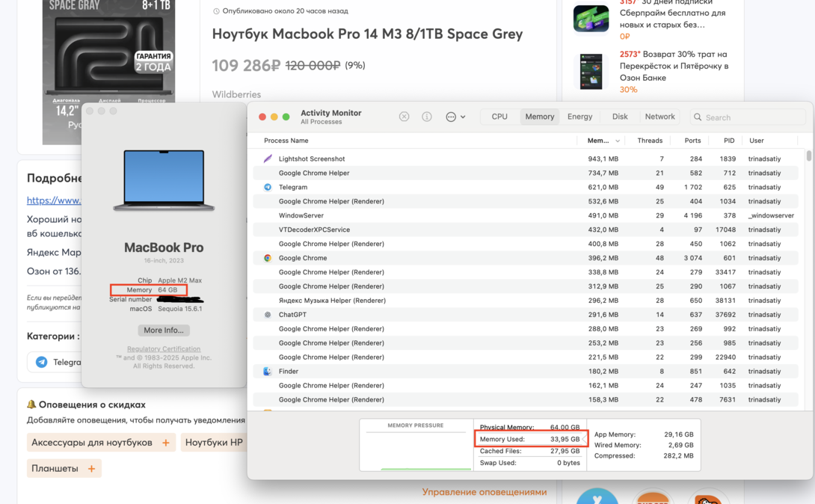Click the Swap Used 0 bytes entry
The image size is (815, 504).
tap(529, 462)
